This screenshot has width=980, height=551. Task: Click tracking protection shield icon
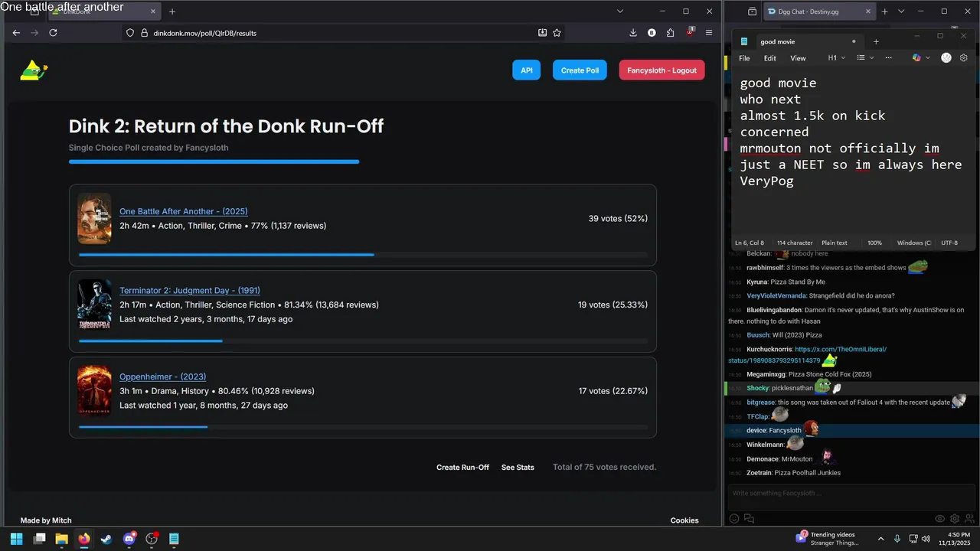130,33
